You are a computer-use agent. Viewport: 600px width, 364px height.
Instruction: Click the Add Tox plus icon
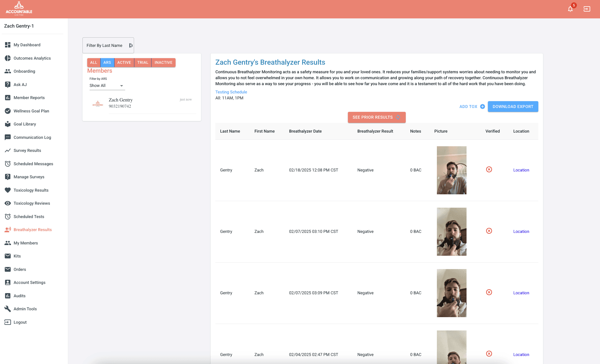[483, 107]
